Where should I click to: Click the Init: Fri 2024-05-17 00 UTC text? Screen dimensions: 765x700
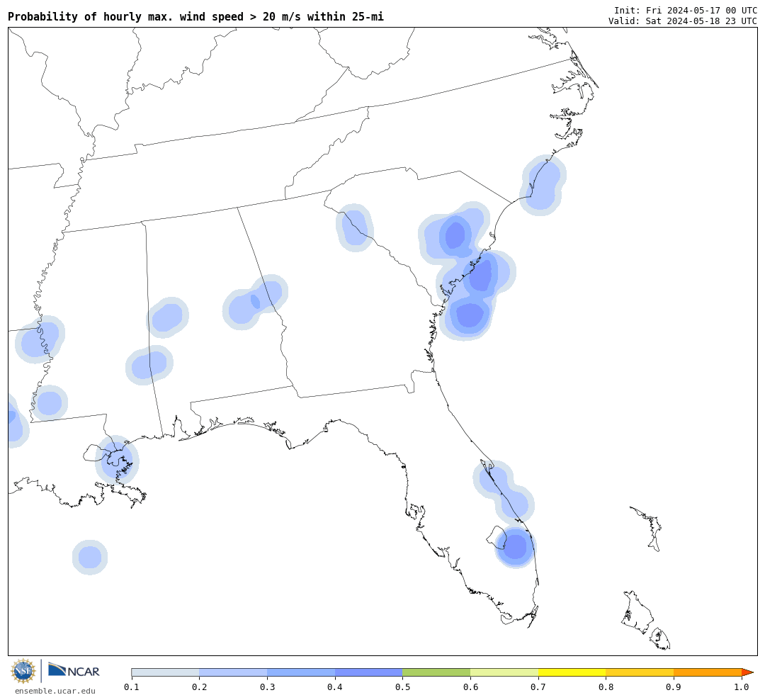(x=686, y=10)
